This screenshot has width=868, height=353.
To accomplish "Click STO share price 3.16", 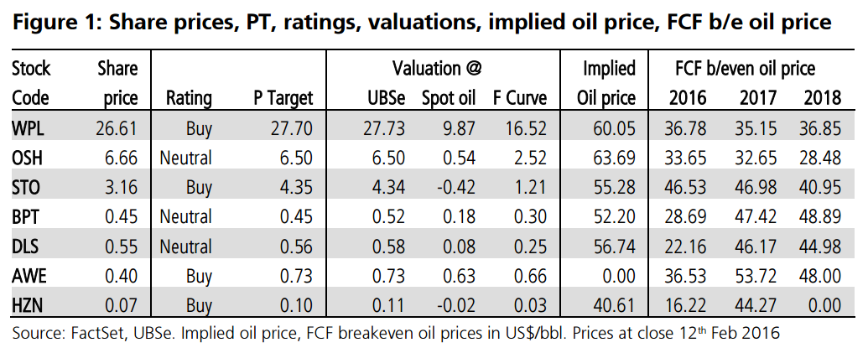I will click(121, 185).
